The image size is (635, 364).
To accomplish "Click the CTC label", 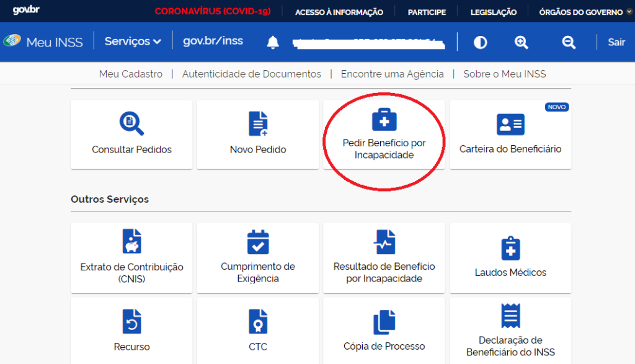I will (258, 347).
